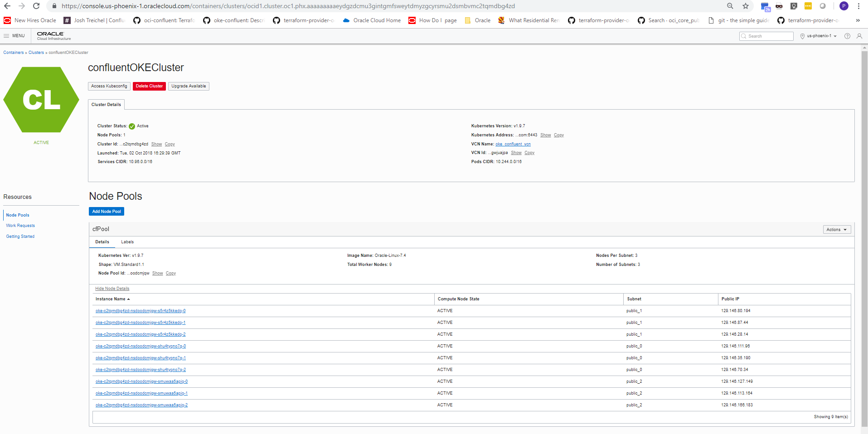
Task: Copy the Node Pool Id
Action: pos(171,273)
